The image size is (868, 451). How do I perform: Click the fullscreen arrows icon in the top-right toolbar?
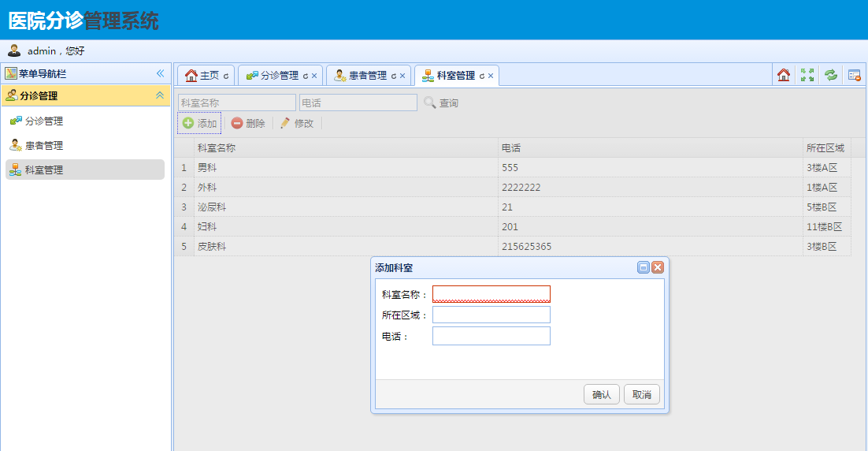(x=807, y=75)
